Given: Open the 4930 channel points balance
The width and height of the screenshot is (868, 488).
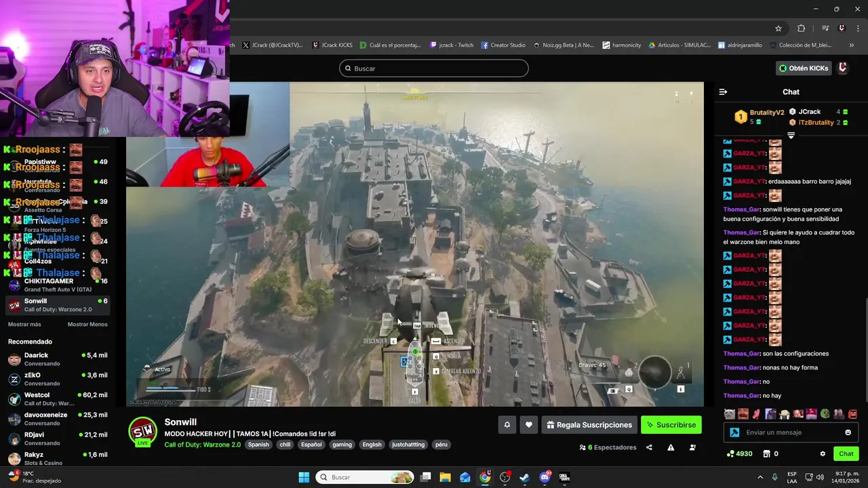Looking at the screenshot, I should (739, 453).
